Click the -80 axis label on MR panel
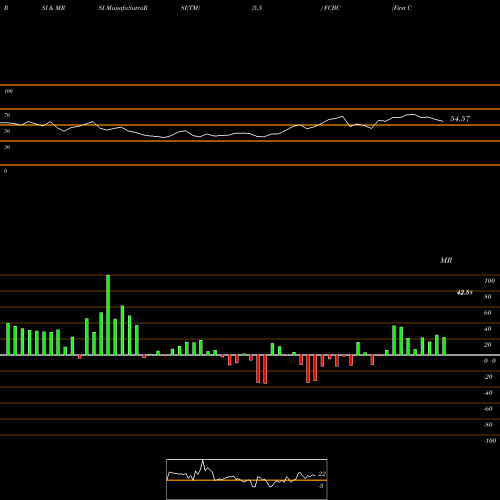The image size is (500, 500). point(488,425)
